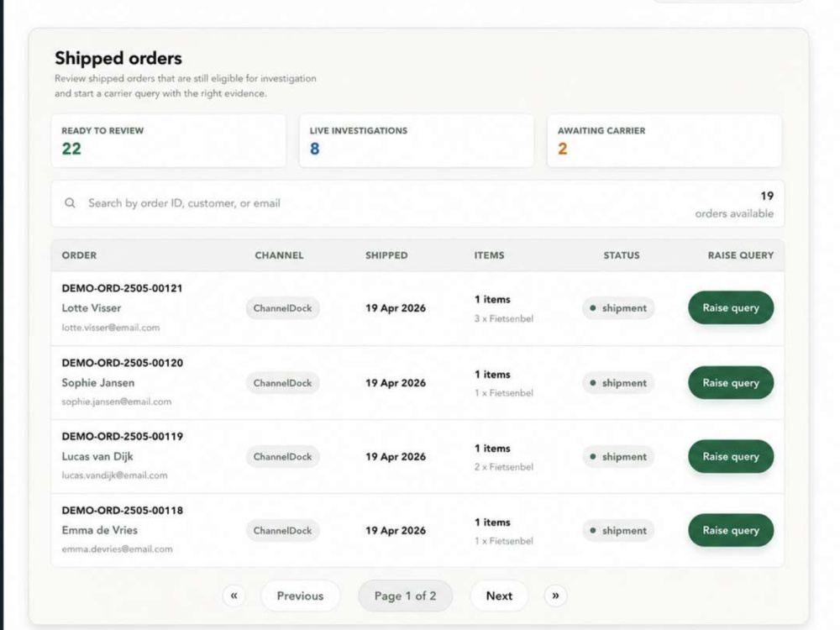The image size is (840, 630).
Task: Click the 19 orders available count
Action: (734, 205)
